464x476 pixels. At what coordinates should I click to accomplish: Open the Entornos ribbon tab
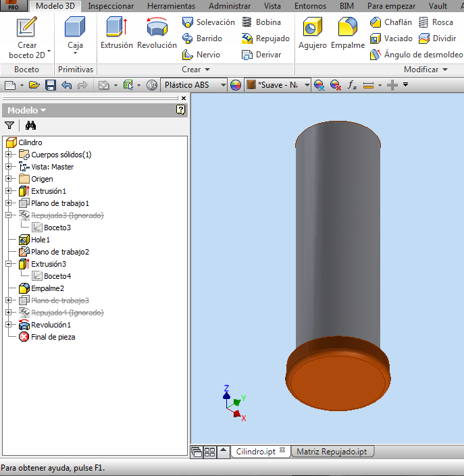[310, 6]
